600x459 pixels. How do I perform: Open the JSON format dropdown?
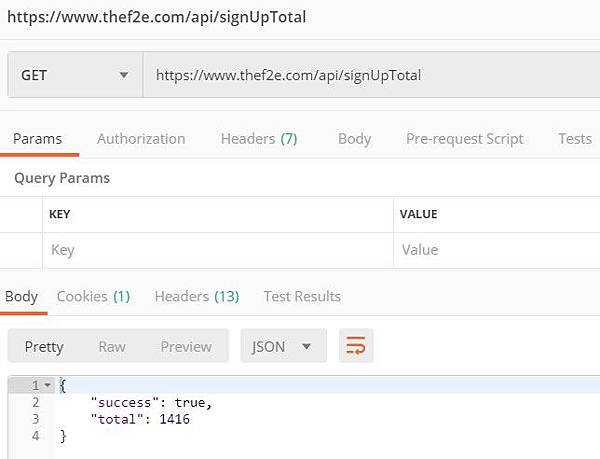tap(283, 346)
